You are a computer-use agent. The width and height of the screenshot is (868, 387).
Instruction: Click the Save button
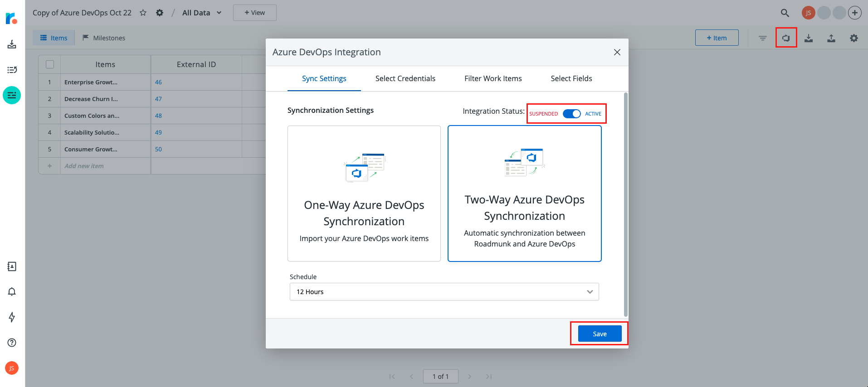click(x=600, y=334)
